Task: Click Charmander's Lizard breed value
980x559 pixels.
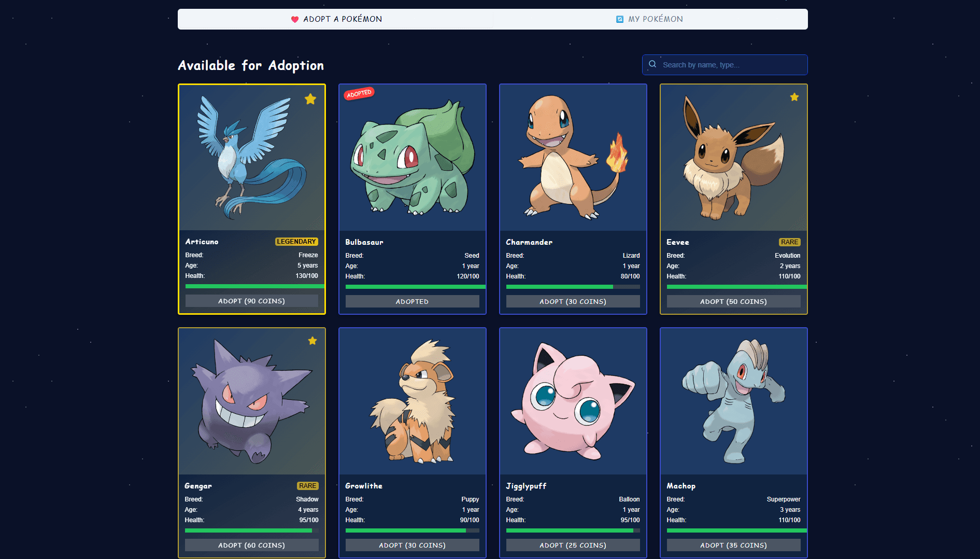Action: (x=631, y=256)
